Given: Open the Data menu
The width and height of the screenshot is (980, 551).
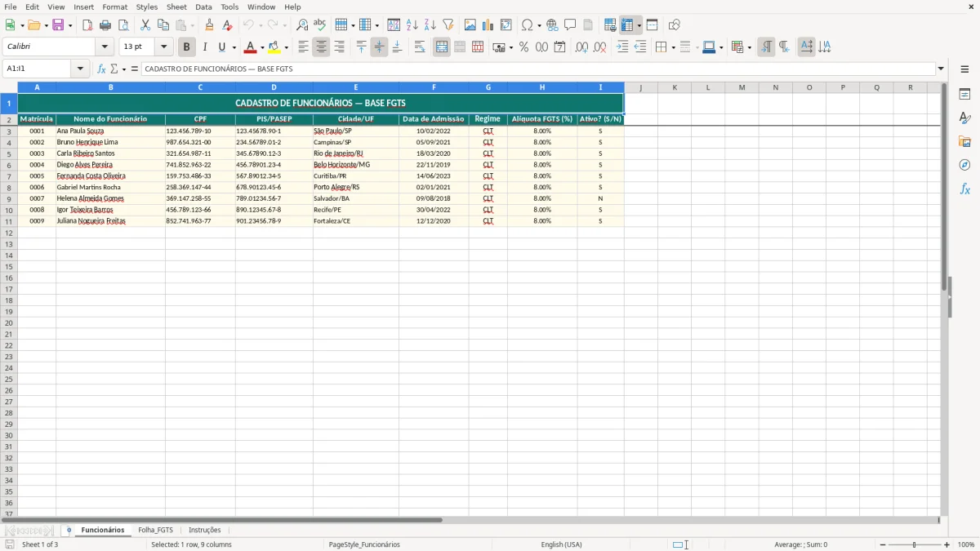Looking at the screenshot, I should [203, 7].
